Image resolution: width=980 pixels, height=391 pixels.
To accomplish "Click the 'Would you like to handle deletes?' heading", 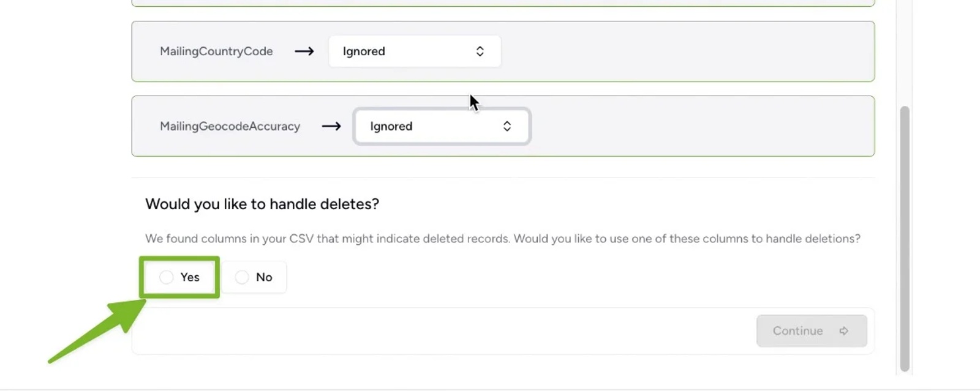I will (x=262, y=204).
